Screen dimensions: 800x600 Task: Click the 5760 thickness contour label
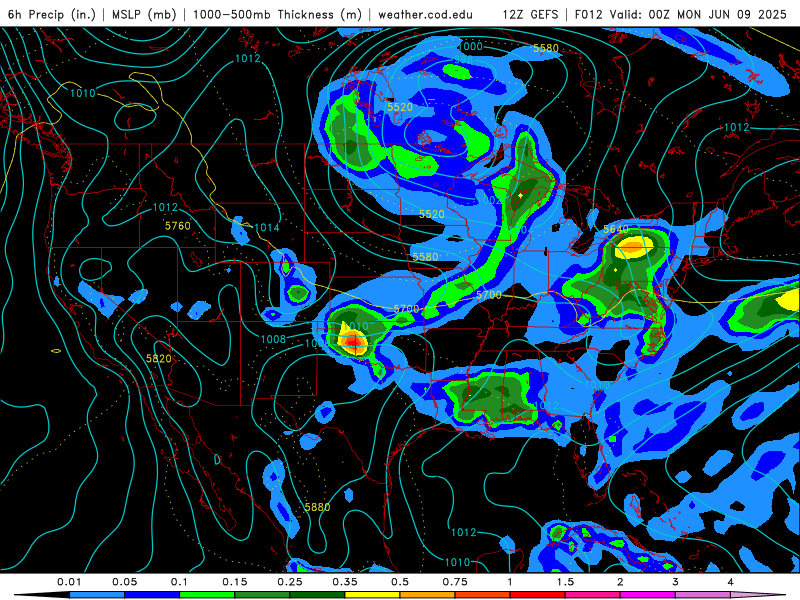(x=178, y=226)
